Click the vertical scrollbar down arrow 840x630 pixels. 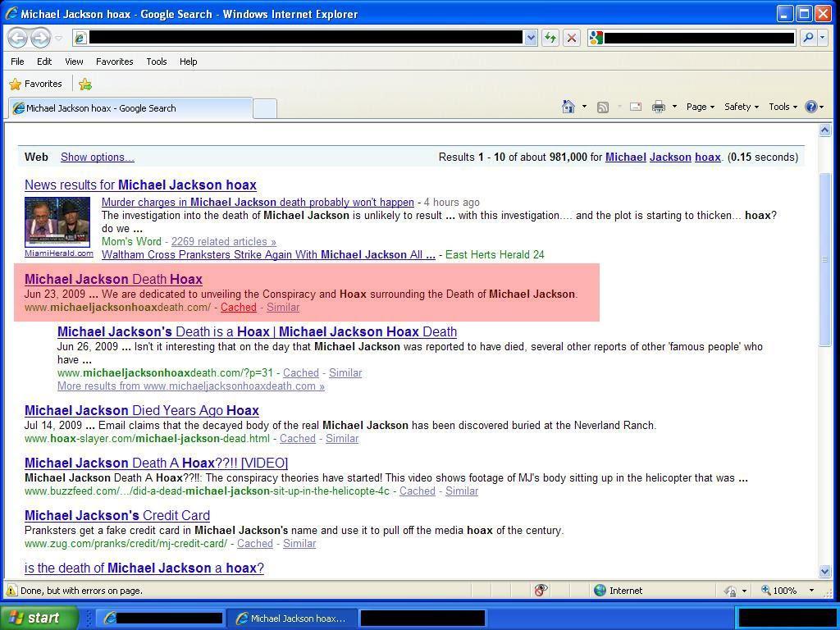[824, 572]
